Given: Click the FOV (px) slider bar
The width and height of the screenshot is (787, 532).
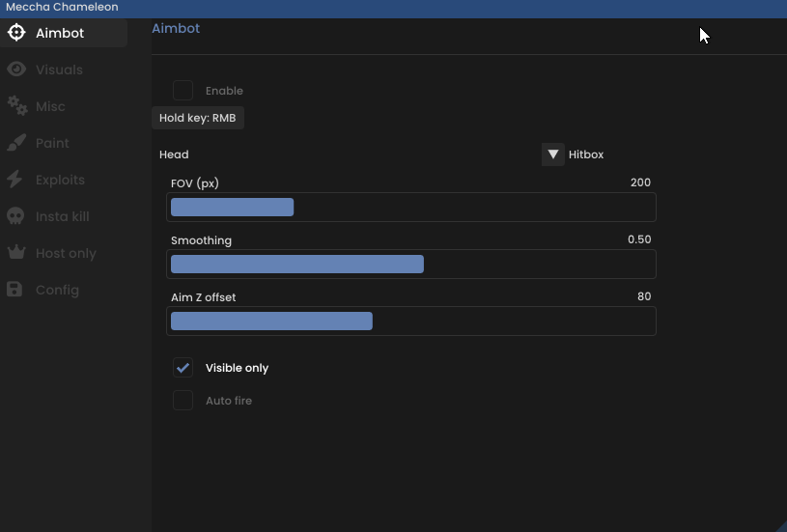Looking at the screenshot, I should pyautogui.click(x=411, y=207).
